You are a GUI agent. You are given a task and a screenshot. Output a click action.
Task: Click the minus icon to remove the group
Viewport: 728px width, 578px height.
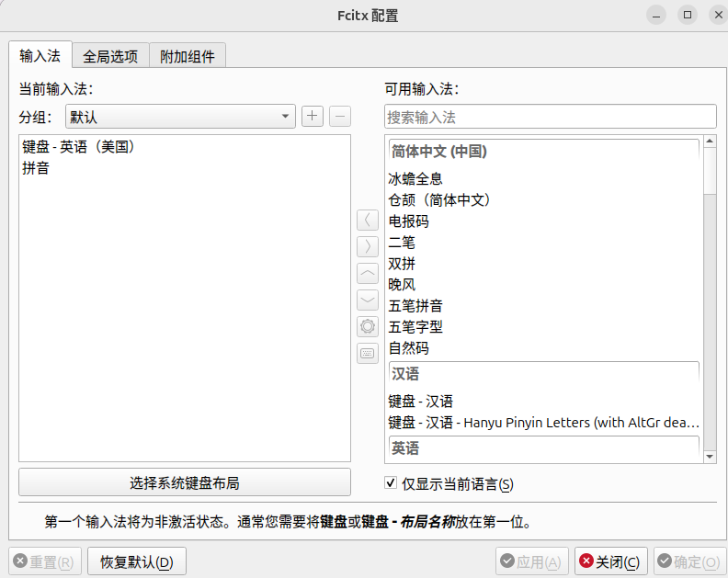[x=340, y=116]
